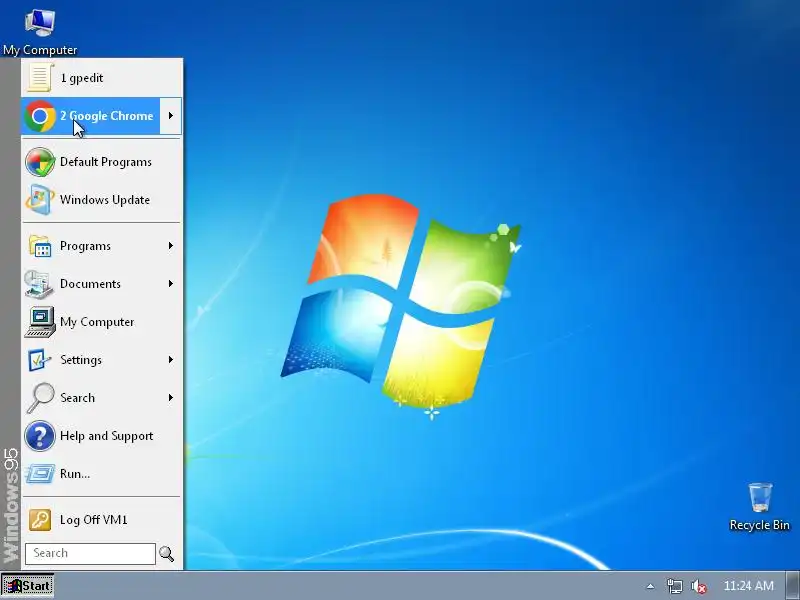Expand the Programs submenu arrow

(x=171, y=246)
